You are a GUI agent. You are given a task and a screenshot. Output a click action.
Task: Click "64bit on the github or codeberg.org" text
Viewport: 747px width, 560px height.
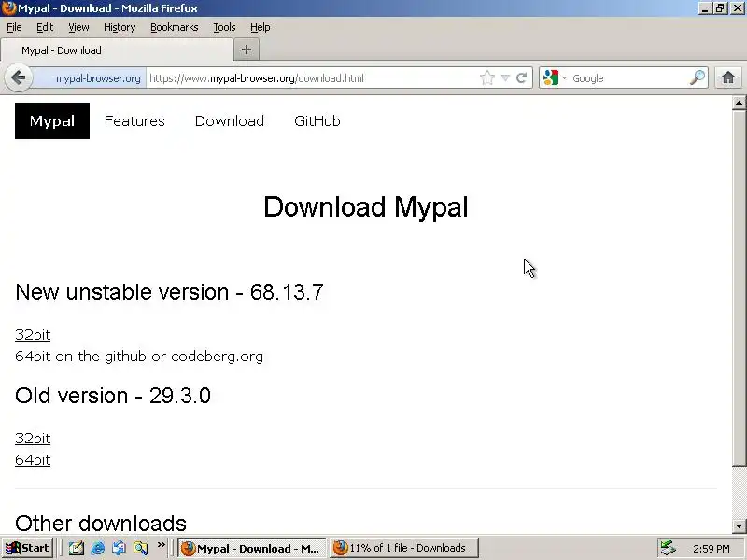[x=139, y=357]
